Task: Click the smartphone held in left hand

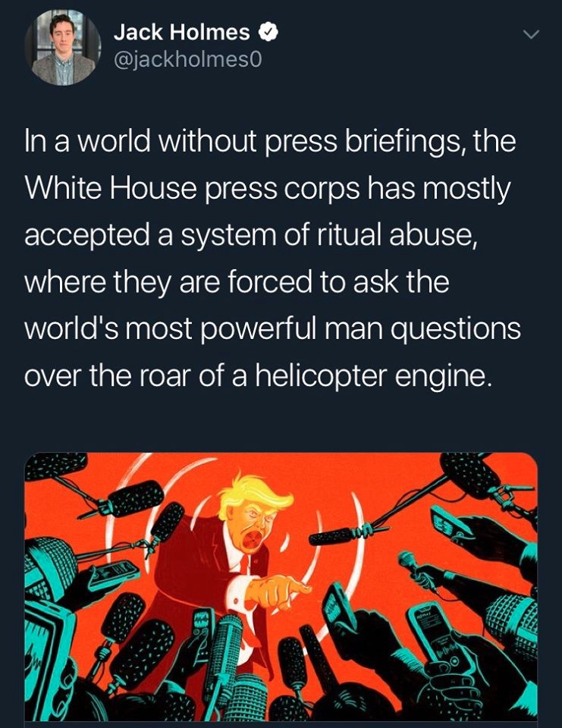Action: (x=114, y=576)
